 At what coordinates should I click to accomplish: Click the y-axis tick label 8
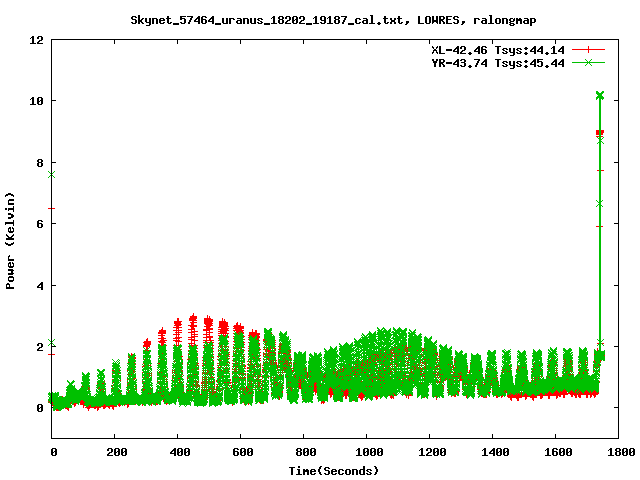pos(40,163)
